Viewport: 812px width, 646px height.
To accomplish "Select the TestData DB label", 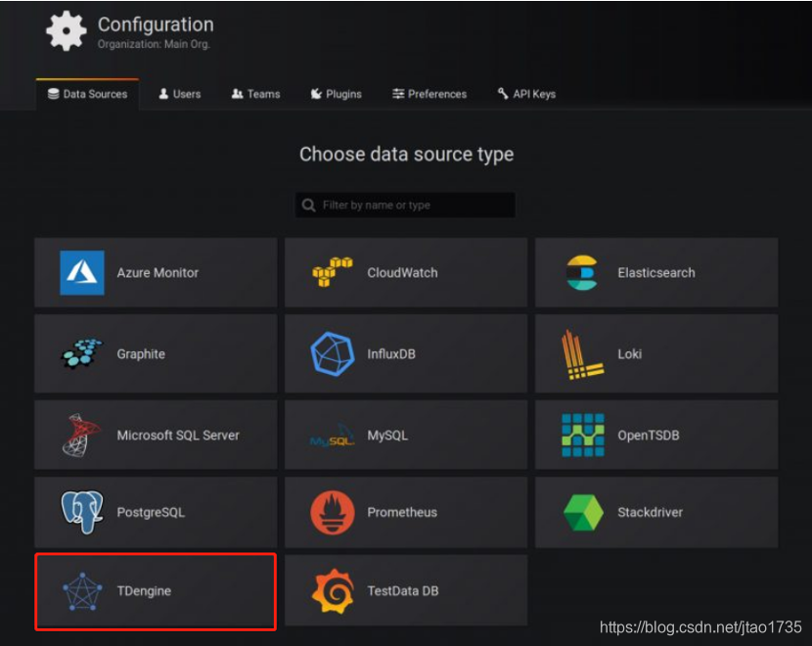I will [402, 591].
